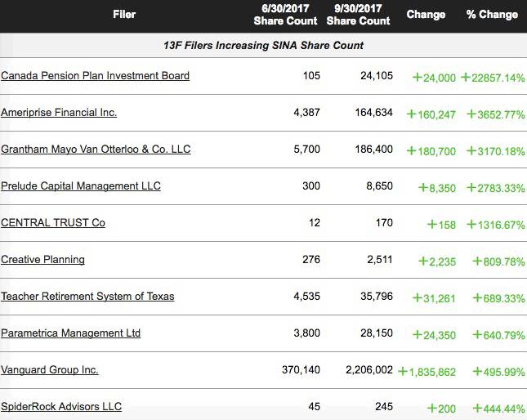Click the +22857.14% value
527x420 pixels.
pos(493,78)
